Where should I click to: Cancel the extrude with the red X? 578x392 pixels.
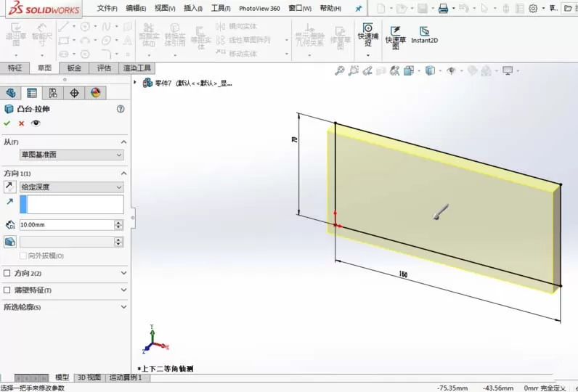(x=21, y=123)
